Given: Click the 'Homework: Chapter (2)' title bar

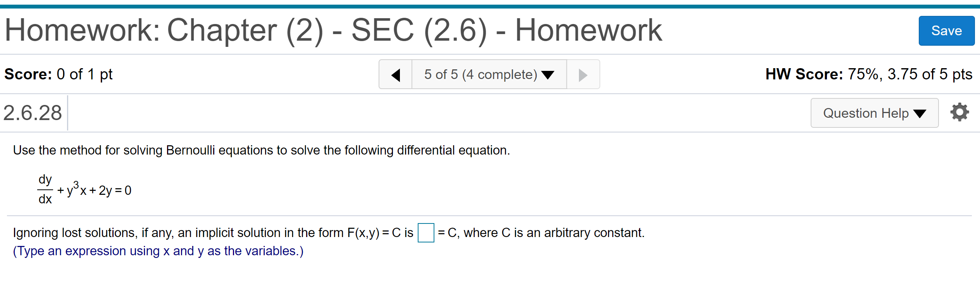Looking at the screenshot, I should coord(332,30).
